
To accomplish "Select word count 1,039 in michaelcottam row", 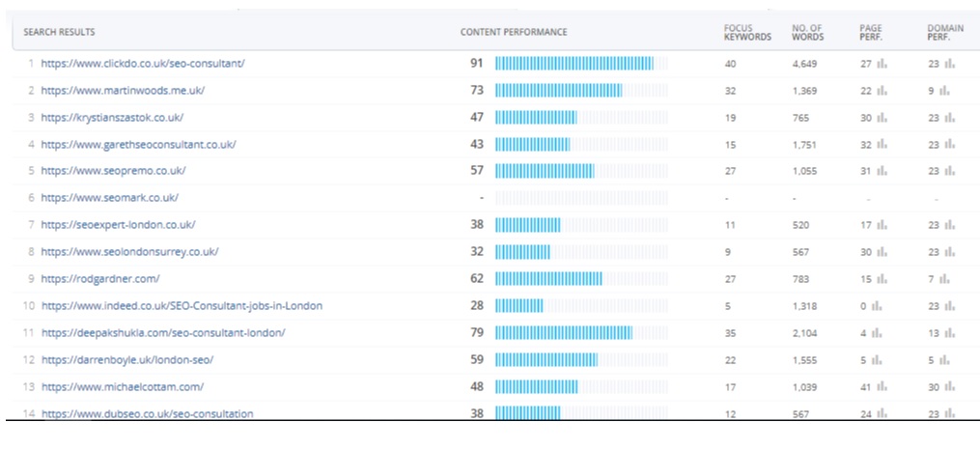I will pos(804,387).
